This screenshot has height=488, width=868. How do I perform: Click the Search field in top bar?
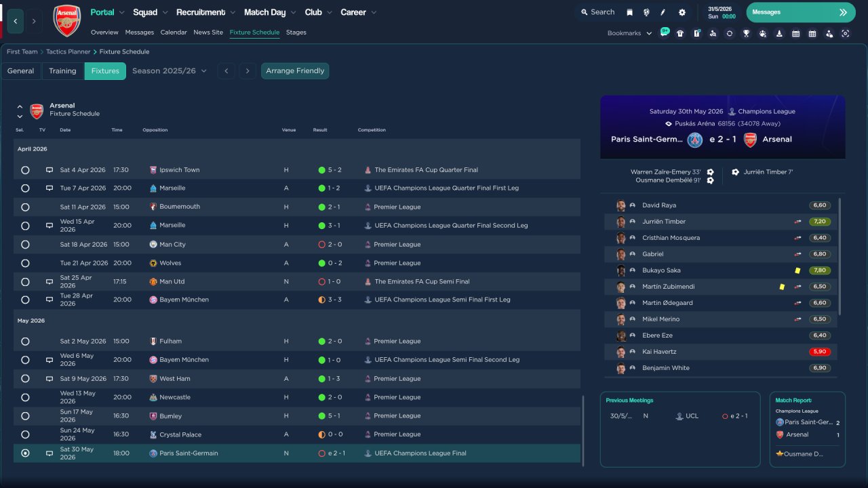pyautogui.click(x=597, y=12)
